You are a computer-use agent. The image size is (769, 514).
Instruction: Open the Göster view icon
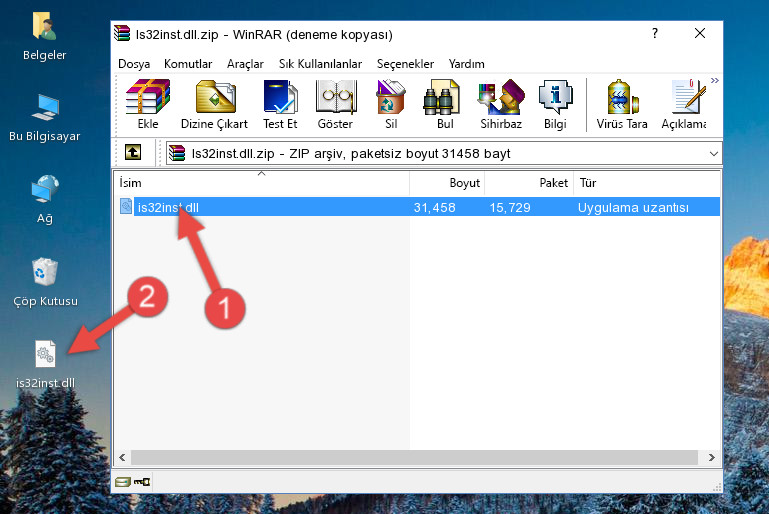point(335,104)
